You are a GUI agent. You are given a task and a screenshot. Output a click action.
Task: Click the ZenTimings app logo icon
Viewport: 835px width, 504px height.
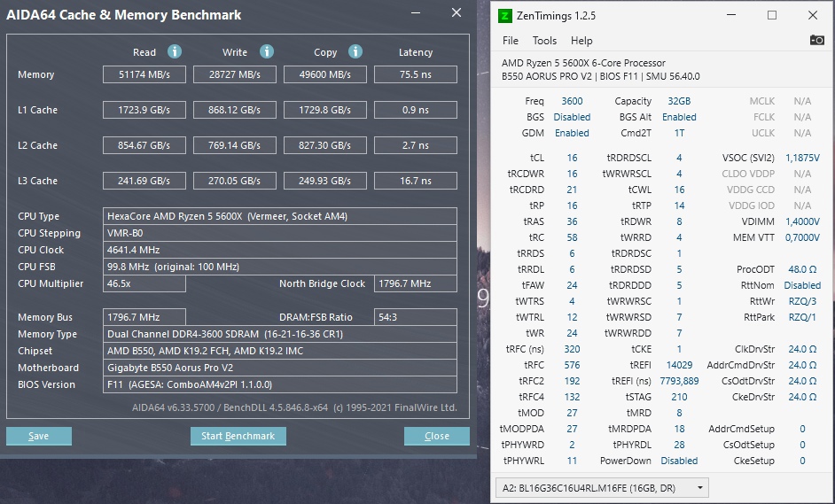click(503, 15)
